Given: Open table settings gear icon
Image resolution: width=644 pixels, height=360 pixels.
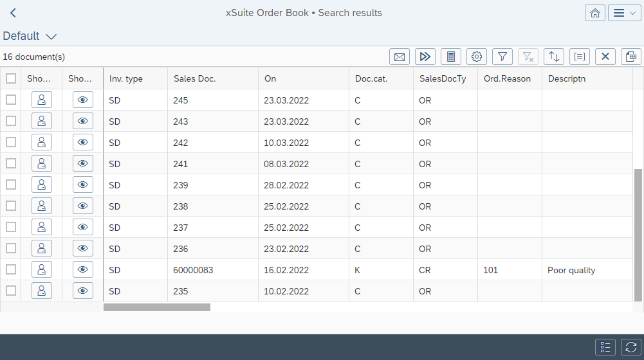Looking at the screenshot, I should coord(476,57).
